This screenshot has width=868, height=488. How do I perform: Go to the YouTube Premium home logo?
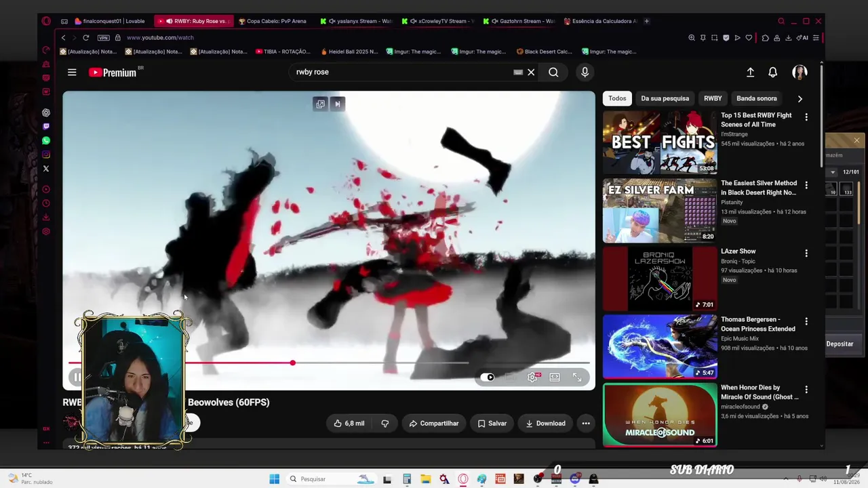click(113, 73)
